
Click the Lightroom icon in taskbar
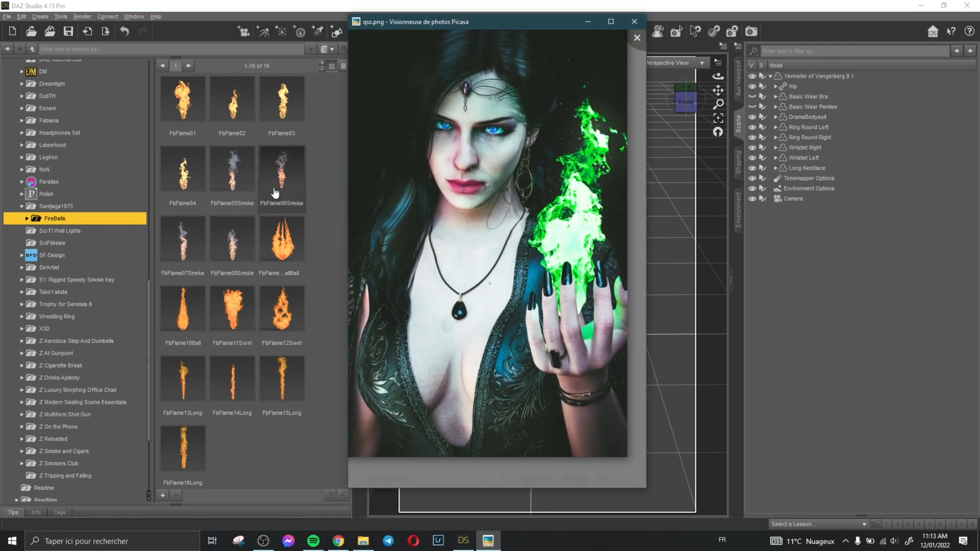[x=438, y=540]
